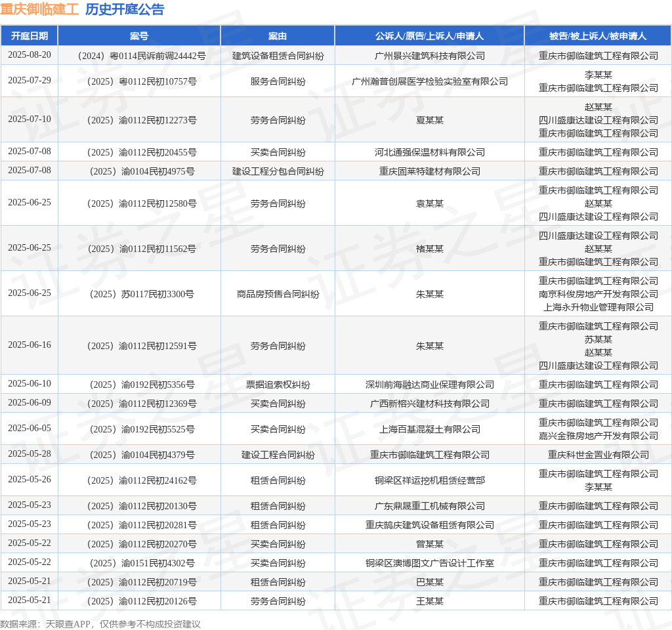Click case number (2025)渝0104民初4975号
672x630 pixels.
(x=139, y=171)
